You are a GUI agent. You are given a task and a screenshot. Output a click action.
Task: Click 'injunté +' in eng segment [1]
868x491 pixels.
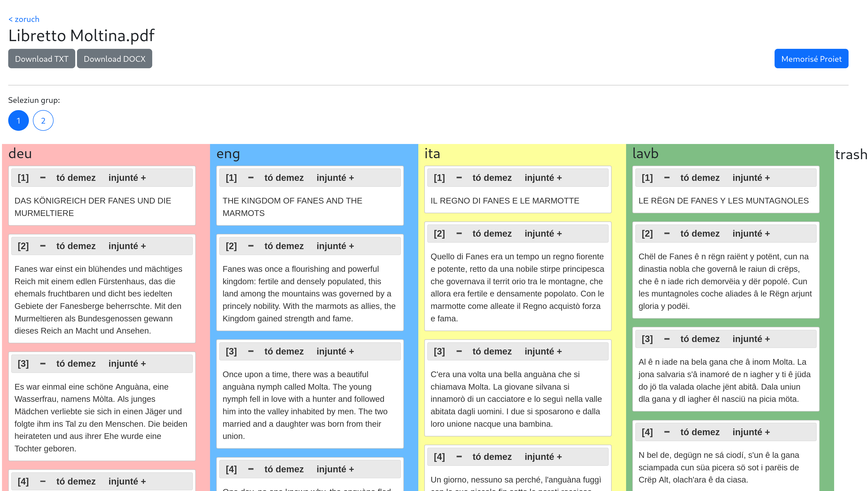(x=335, y=178)
